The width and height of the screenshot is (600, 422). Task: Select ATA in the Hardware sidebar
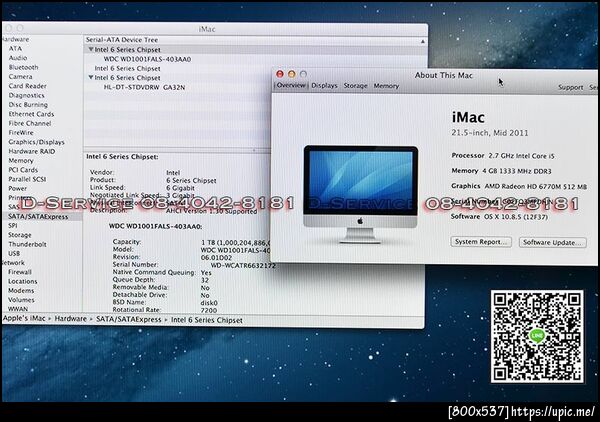point(15,49)
